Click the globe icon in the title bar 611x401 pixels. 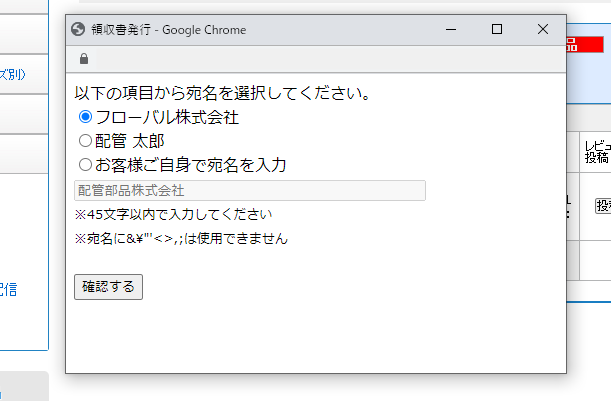tap(79, 30)
